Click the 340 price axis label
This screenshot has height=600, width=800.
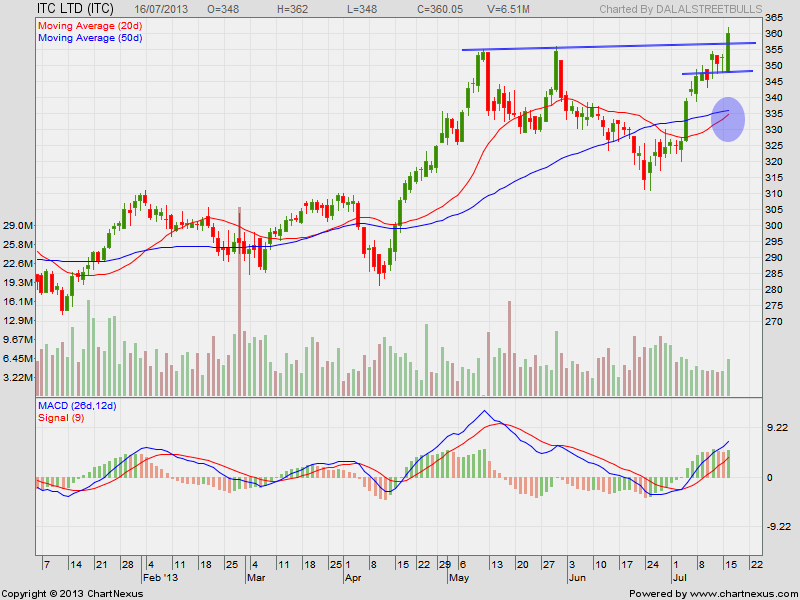774,97
